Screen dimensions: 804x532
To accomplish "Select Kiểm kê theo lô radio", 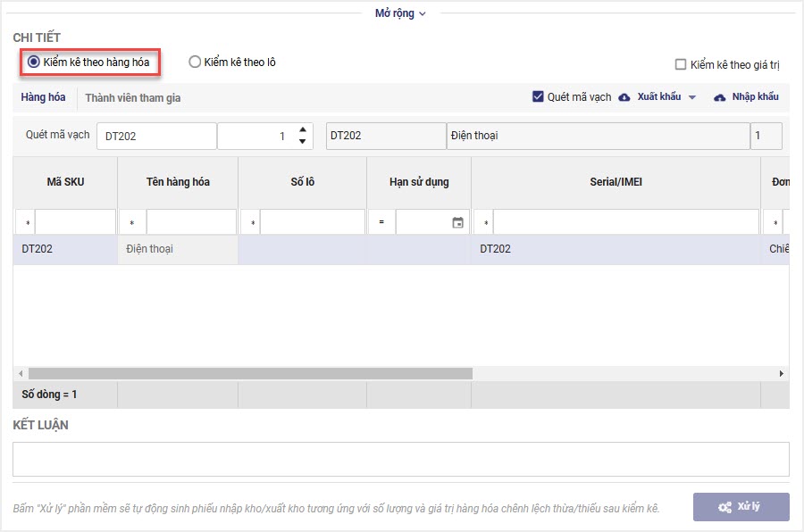I will tap(195, 62).
